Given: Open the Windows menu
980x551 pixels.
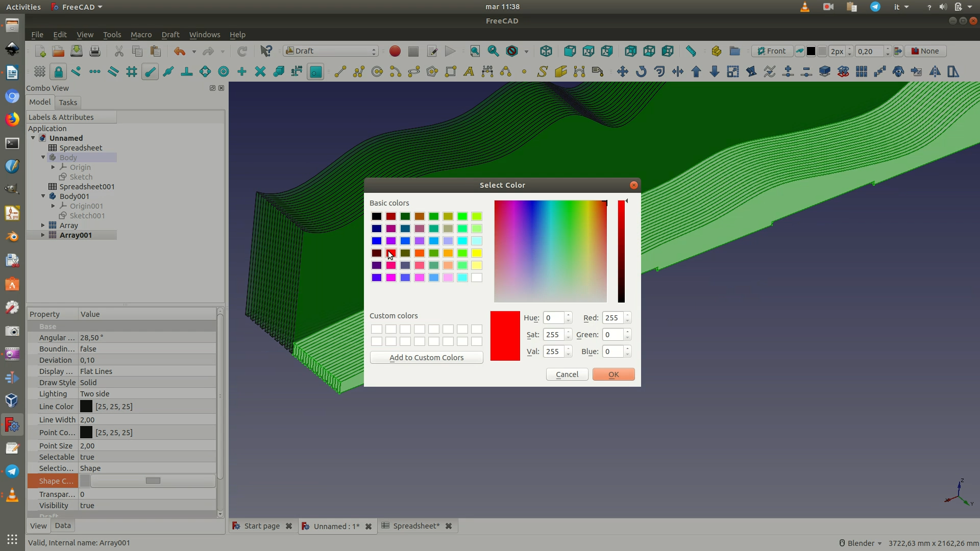Looking at the screenshot, I should [205, 35].
